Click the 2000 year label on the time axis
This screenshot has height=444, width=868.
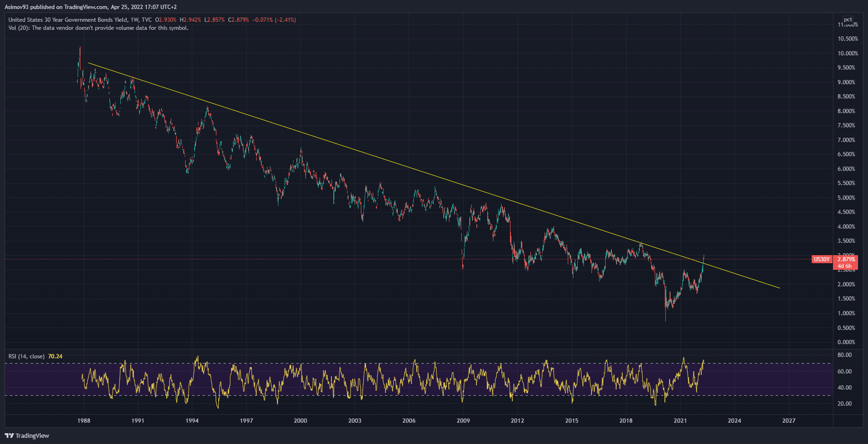click(x=300, y=421)
